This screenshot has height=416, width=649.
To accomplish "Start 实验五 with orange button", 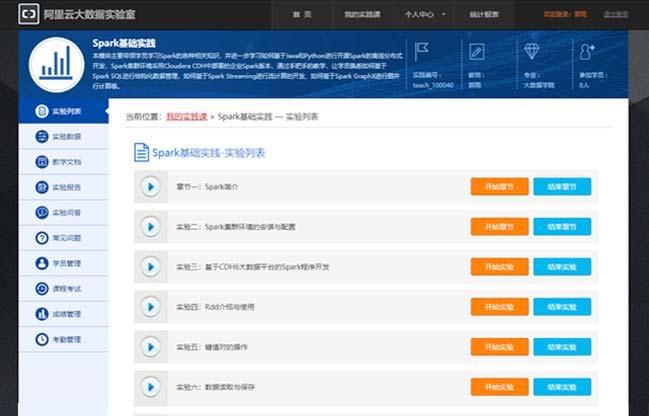I will click(x=500, y=347).
